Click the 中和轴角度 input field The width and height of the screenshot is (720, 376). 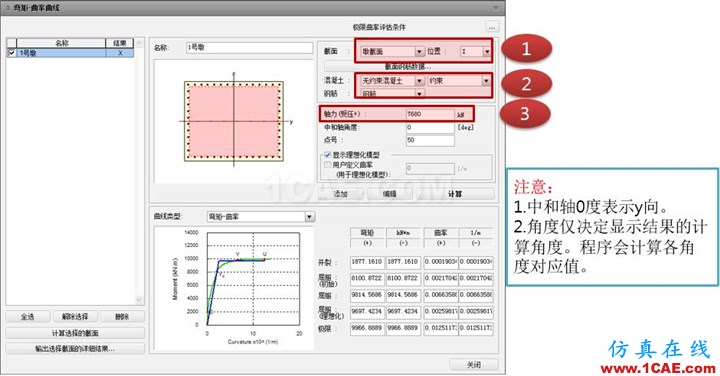(x=430, y=127)
